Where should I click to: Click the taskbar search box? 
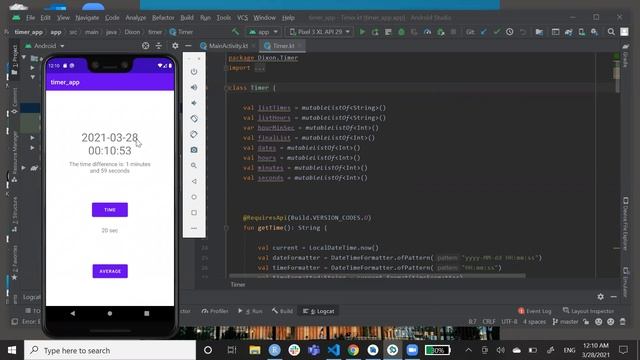point(110,350)
